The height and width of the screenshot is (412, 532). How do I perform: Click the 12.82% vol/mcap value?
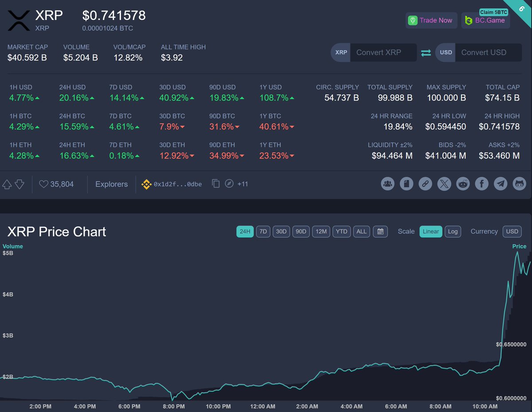pos(128,58)
